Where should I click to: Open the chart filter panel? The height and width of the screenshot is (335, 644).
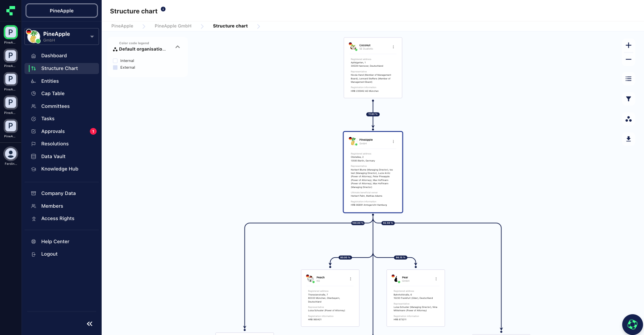(629, 99)
